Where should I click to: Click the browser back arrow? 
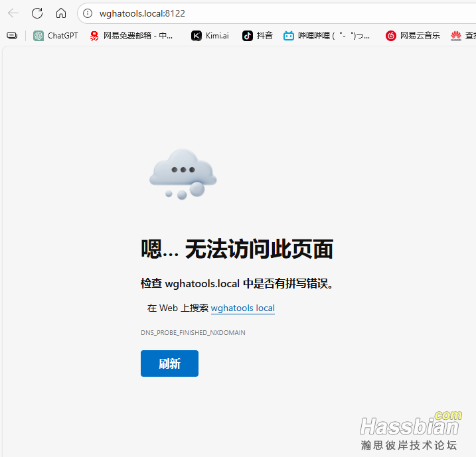click(x=13, y=13)
